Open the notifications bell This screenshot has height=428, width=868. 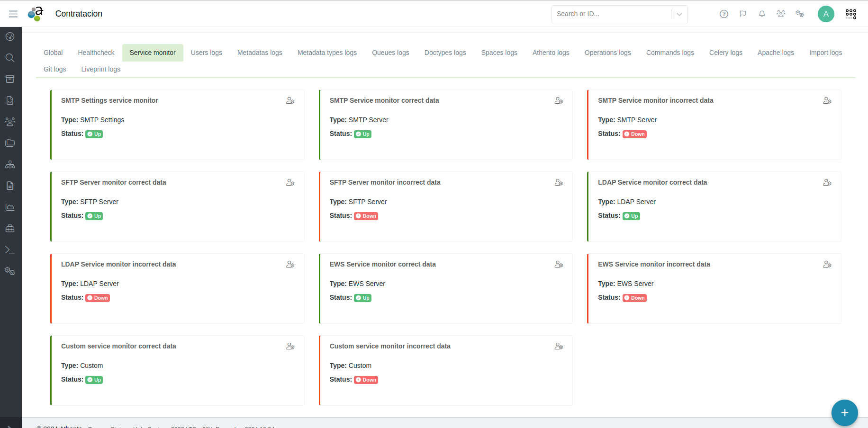[x=761, y=14]
